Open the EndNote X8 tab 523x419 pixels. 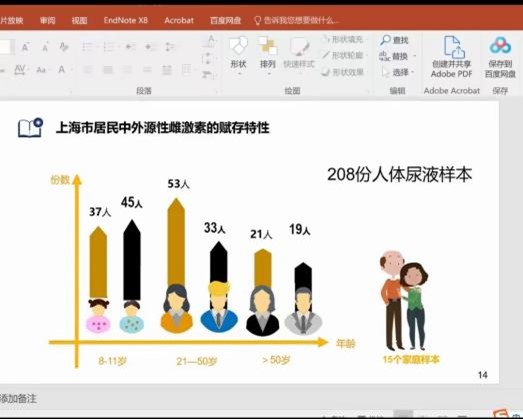[x=125, y=20]
